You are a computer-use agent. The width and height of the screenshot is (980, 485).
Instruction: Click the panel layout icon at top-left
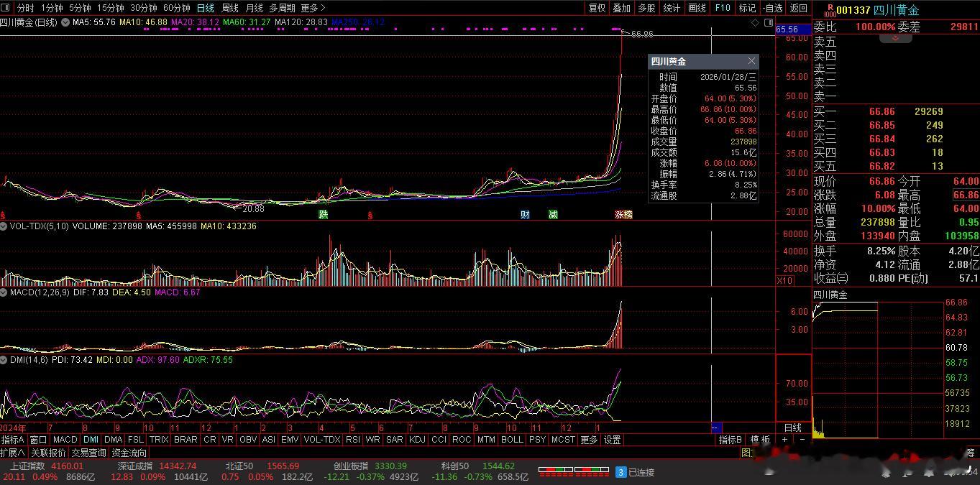6,8
